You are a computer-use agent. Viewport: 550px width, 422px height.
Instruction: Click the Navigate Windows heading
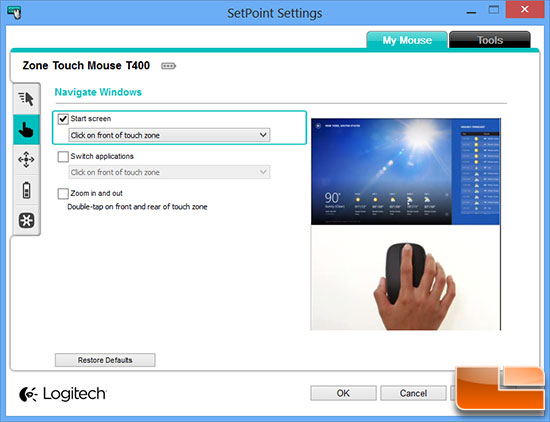(98, 92)
